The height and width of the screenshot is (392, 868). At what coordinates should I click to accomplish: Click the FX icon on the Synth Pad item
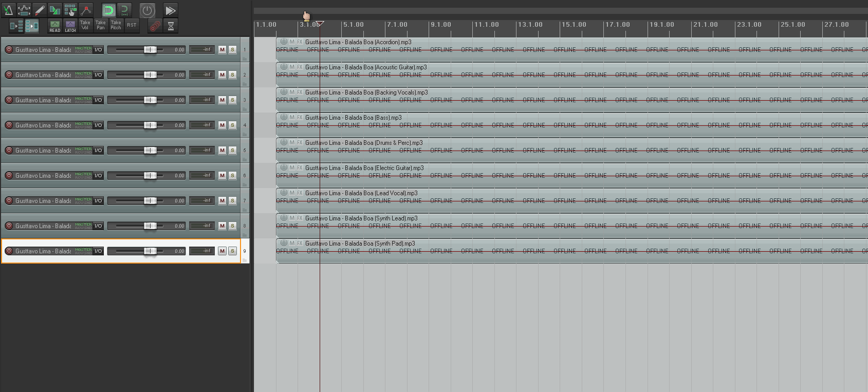[x=300, y=243]
